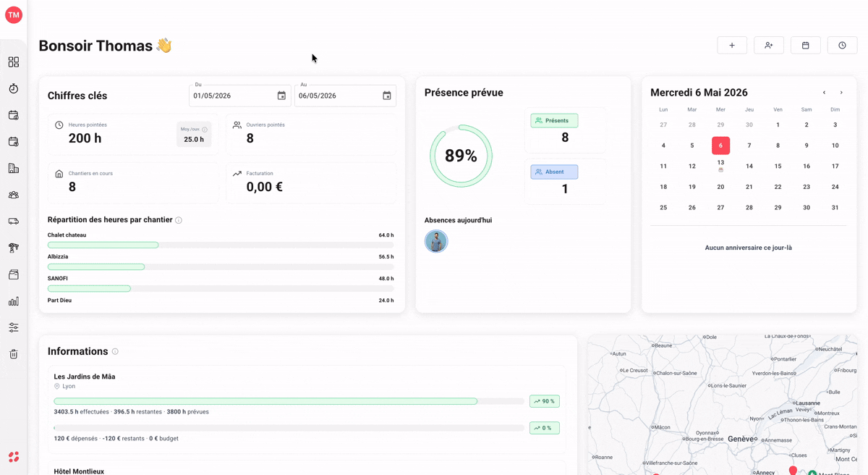Click the calendar button in top right

pyautogui.click(x=806, y=46)
